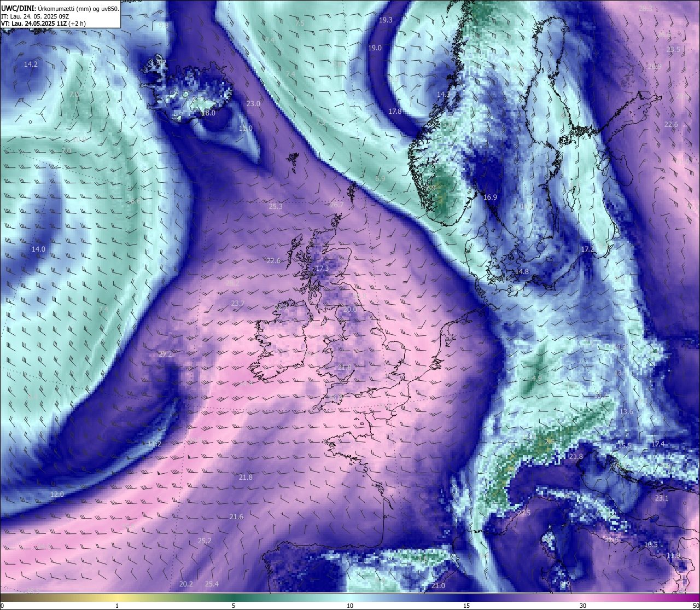Image resolution: width=700 pixels, height=610 pixels.
Task: Click the colorbar scale label '30'
Action: [x=583, y=606]
